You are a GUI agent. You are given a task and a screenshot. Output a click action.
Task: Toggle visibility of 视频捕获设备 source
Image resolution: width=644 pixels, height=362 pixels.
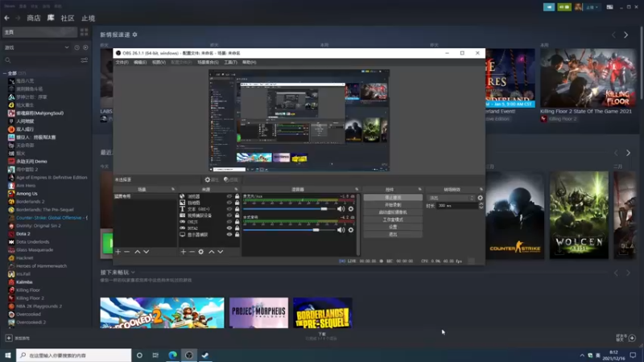[x=229, y=216]
